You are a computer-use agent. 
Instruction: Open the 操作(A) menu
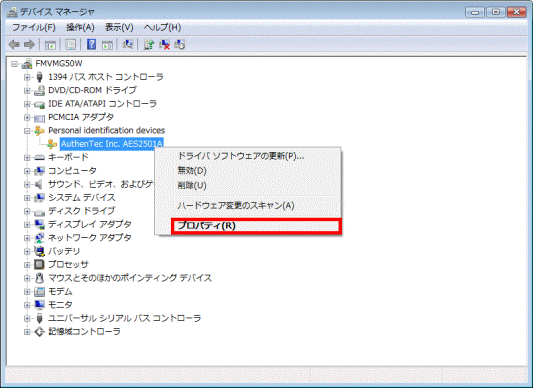[x=80, y=27]
